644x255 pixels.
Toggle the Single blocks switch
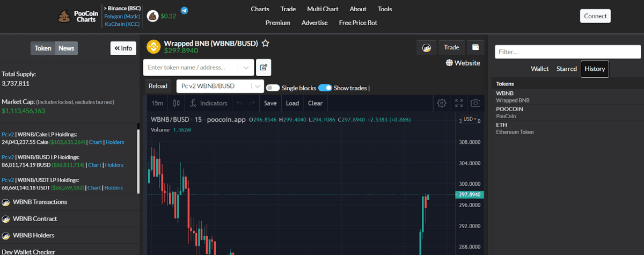pos(273,88)
